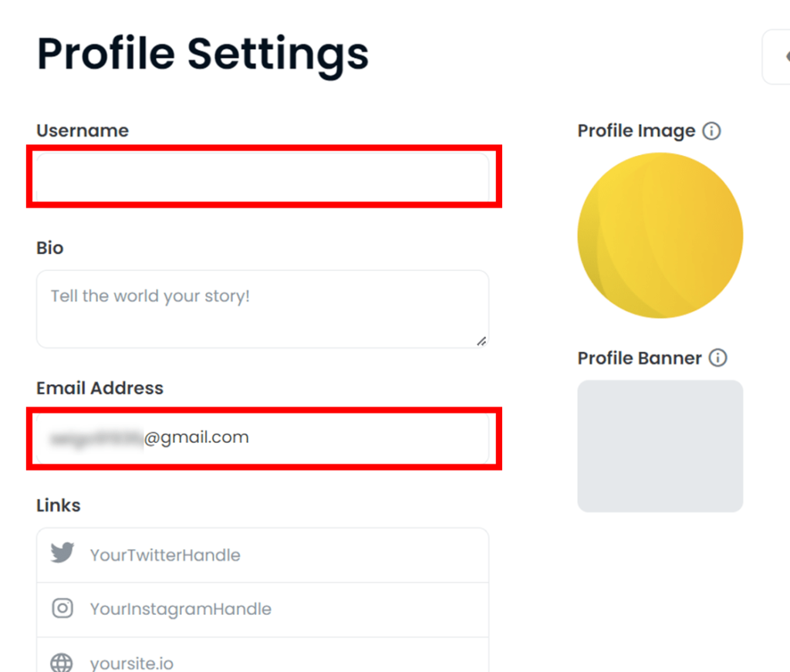Open the Profile Banner info icon
The width and height of the screenshot is (790, 672).
[x=718, y=358]
